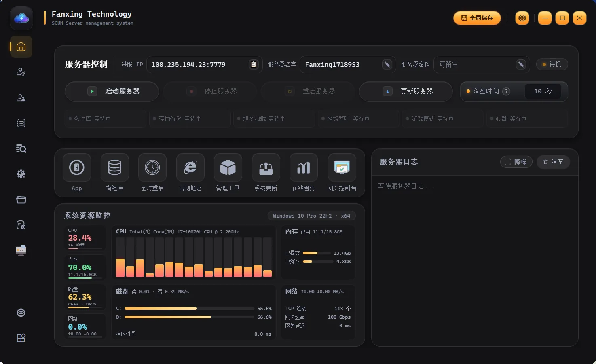Open the Home page in sidebar
The image size is (596, 364).
21,47
